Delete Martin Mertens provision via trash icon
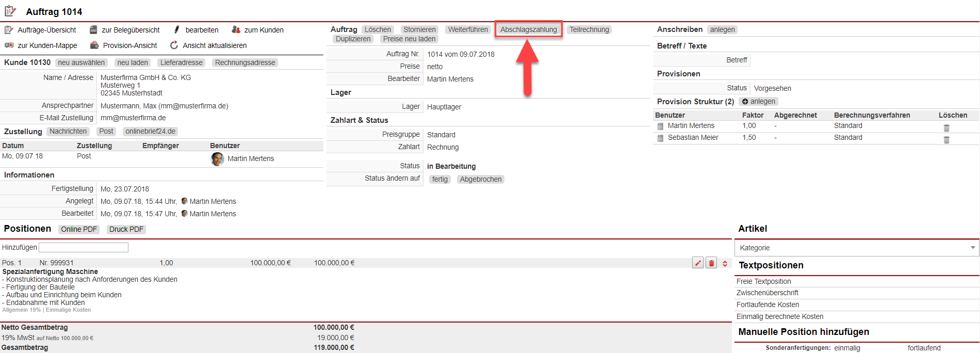The height and width of the screenshot is (353, 980). point(946,128)
